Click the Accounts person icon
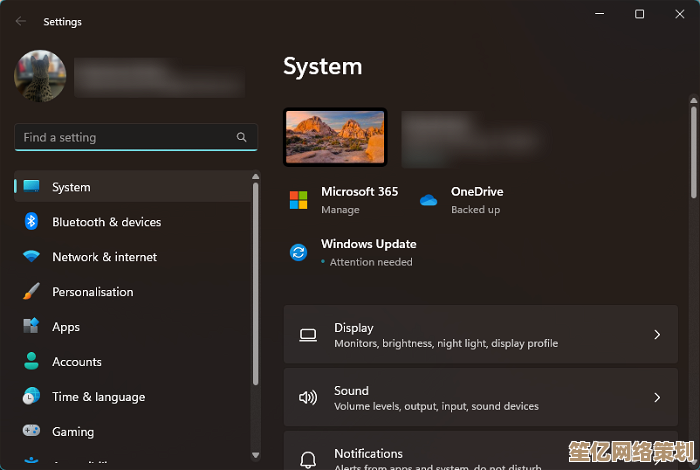Viewport: 700px width, 470px height. 31,362
